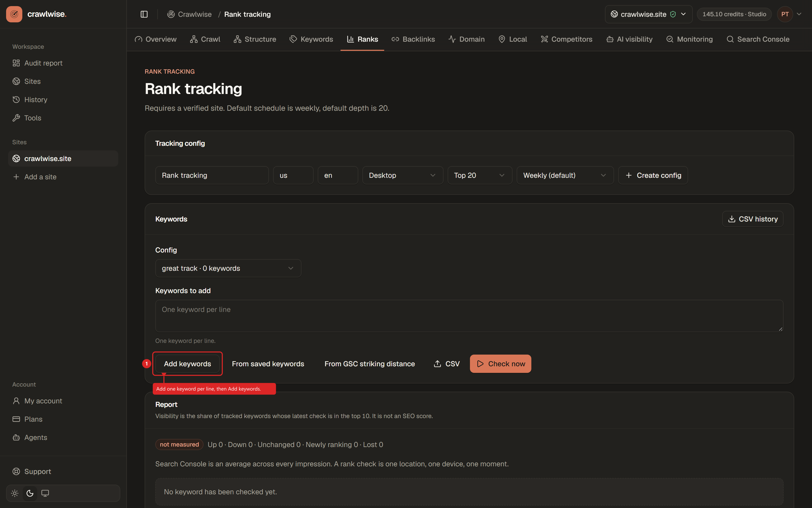Image resolution: width=812 pixels, height=508 pixels.
Task: Click the Search Console magnifier icon
Action: point(730,39)
